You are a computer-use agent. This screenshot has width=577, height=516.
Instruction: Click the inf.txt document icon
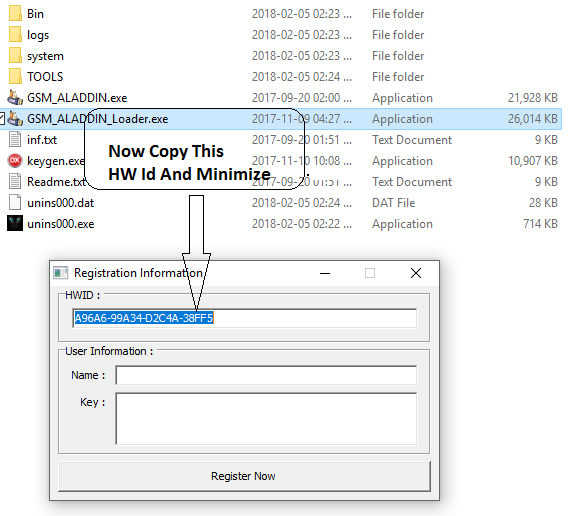pos(15,139)
